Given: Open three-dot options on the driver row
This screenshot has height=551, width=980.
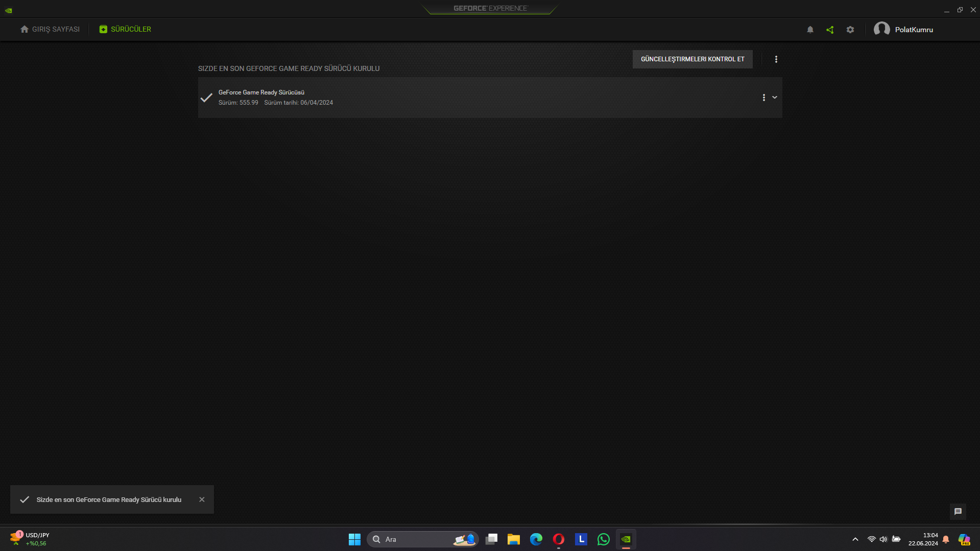Looking at the screenshot, I should tap(764, 98).
